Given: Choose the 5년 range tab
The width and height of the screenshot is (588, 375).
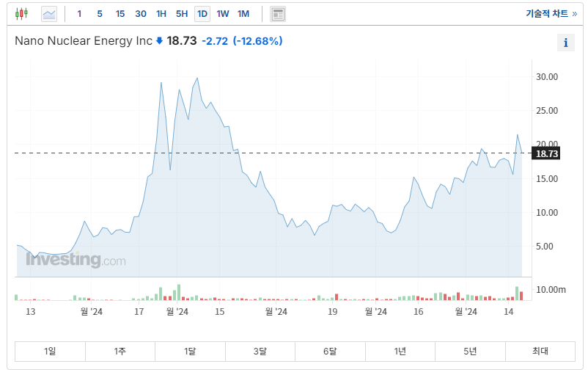Looking at the screenshot, I should (470, 352).
